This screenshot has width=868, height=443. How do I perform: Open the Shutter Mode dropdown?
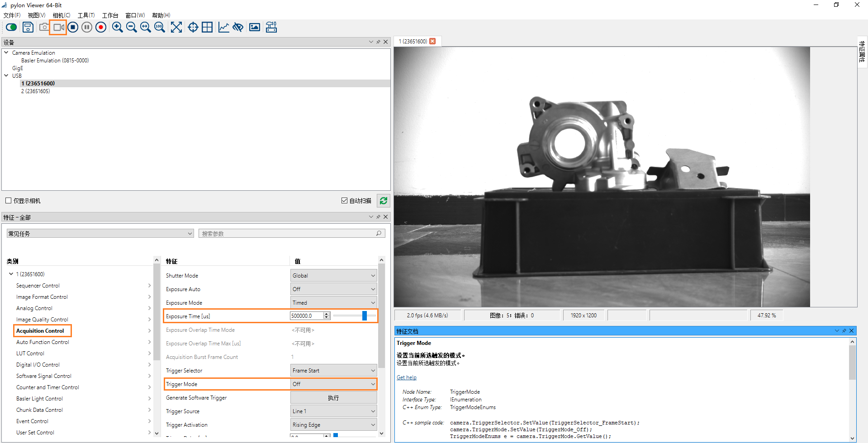(333, 276)
